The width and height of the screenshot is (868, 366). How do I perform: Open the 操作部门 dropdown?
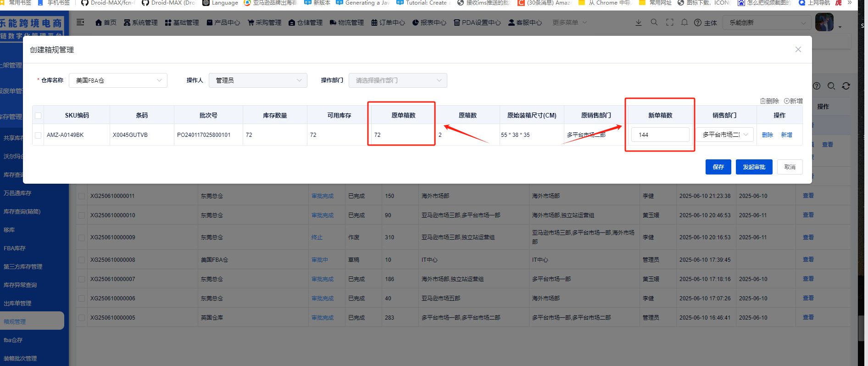(398, 80)
